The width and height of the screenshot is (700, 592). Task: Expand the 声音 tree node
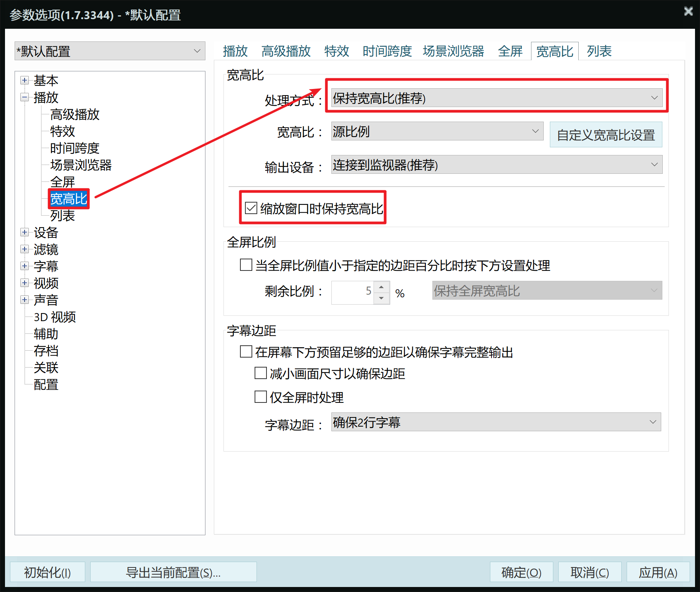pos(25,300)
